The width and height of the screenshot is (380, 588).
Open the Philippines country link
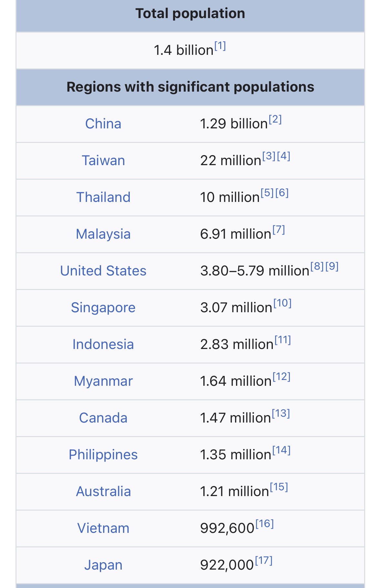[x=103, y=455]
